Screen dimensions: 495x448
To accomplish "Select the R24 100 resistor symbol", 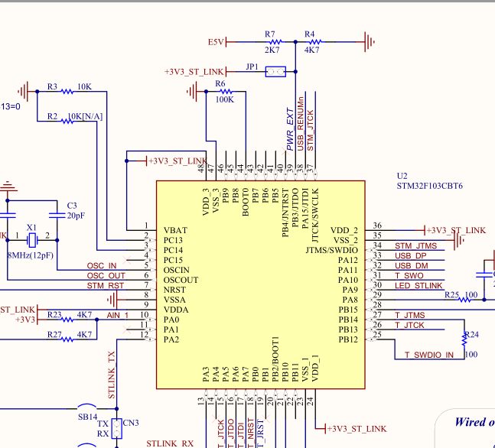I will (464, 339).
